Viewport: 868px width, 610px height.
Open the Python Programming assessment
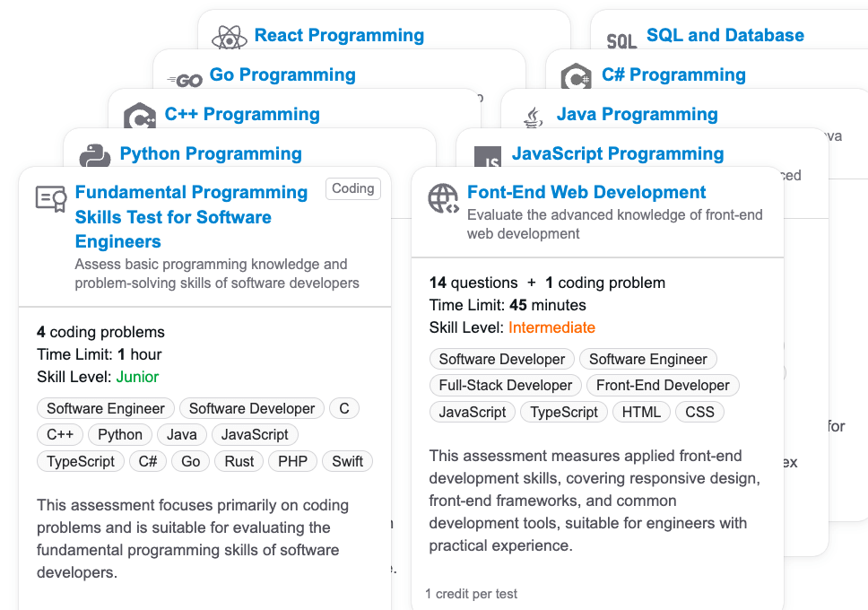click(x=211, y=153)
